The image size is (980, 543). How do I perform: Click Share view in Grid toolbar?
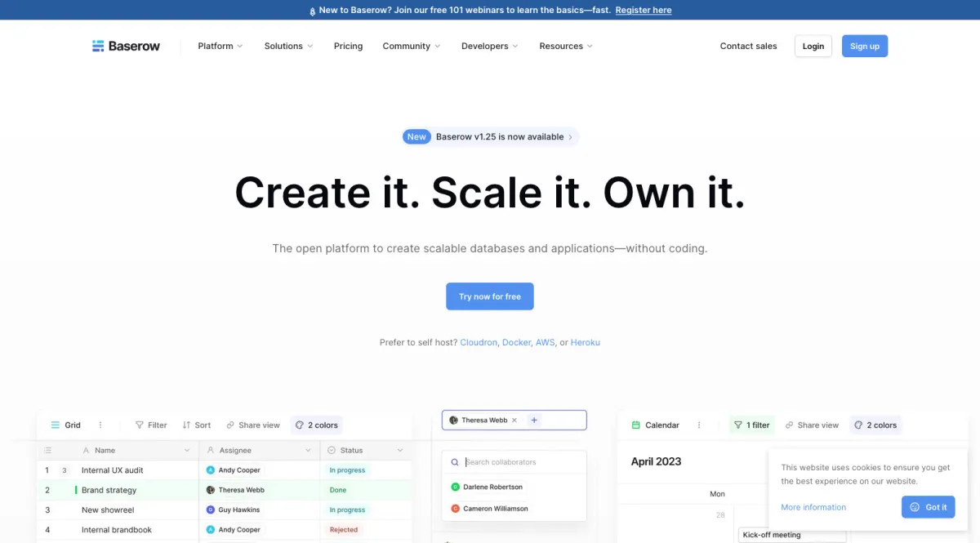[x=253, y=425]
